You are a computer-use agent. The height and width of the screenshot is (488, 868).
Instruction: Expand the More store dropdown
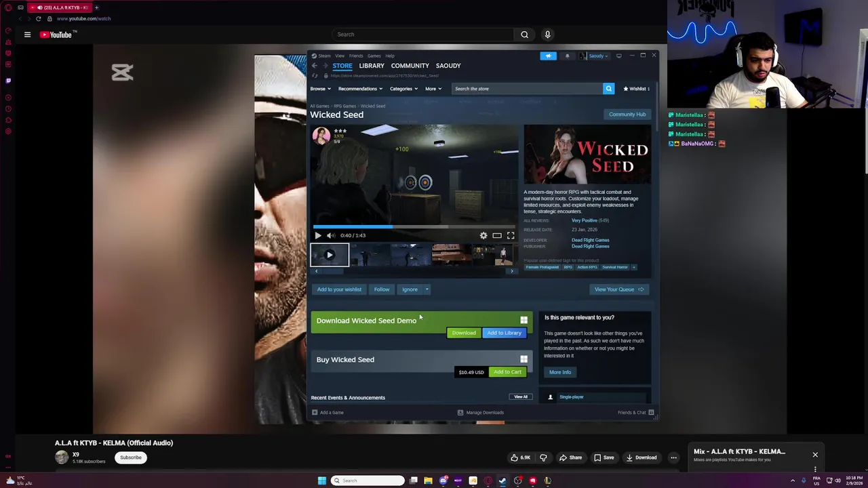pos(433,89)
